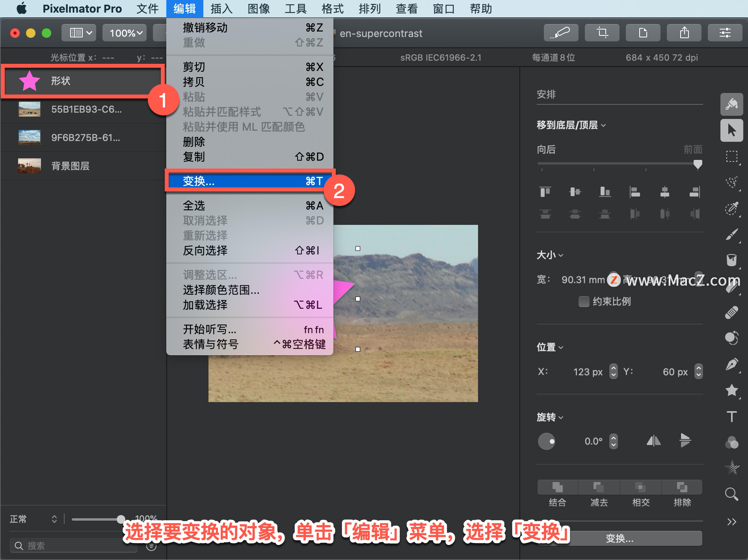Click the X position stepper

pyautogui.click(x=613, y=371)
